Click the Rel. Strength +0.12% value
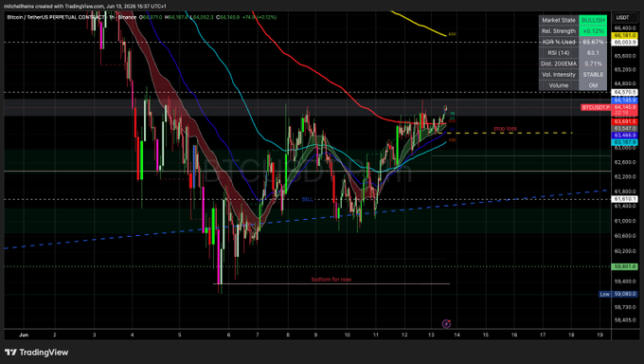This screenshot has width=644, height=364. pyautogui.click(x=593, y=31)
